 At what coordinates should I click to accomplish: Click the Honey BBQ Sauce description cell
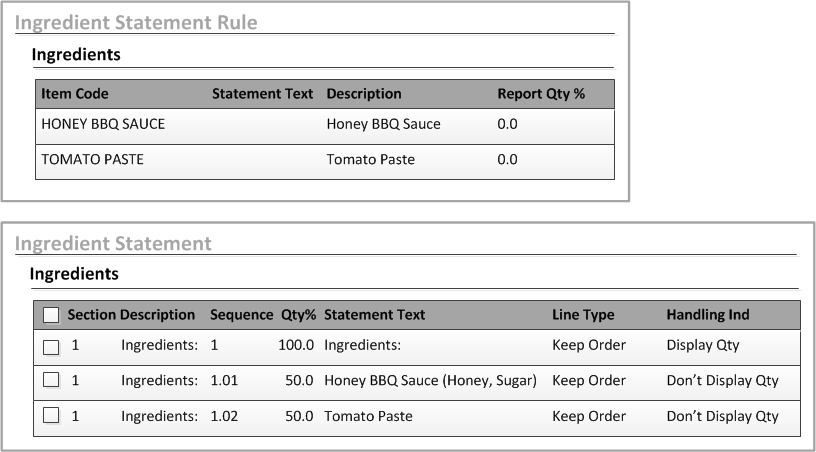(x=383, y=125)
